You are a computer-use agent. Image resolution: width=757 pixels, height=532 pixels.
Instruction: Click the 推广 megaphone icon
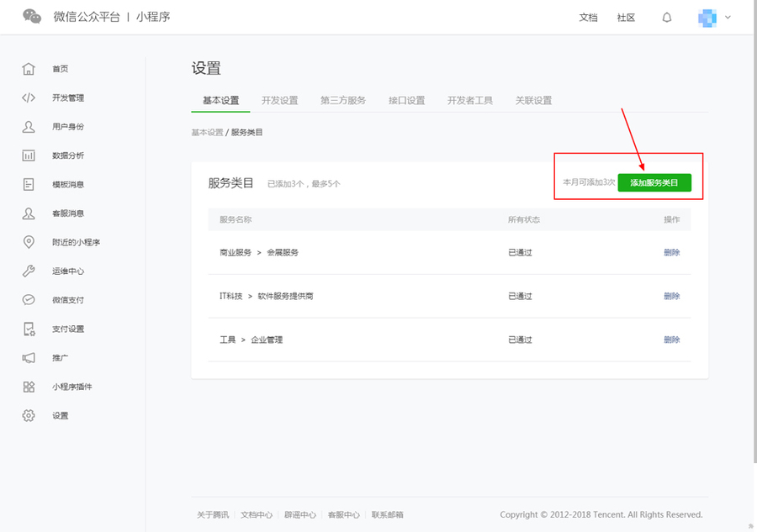coord(29,358)
